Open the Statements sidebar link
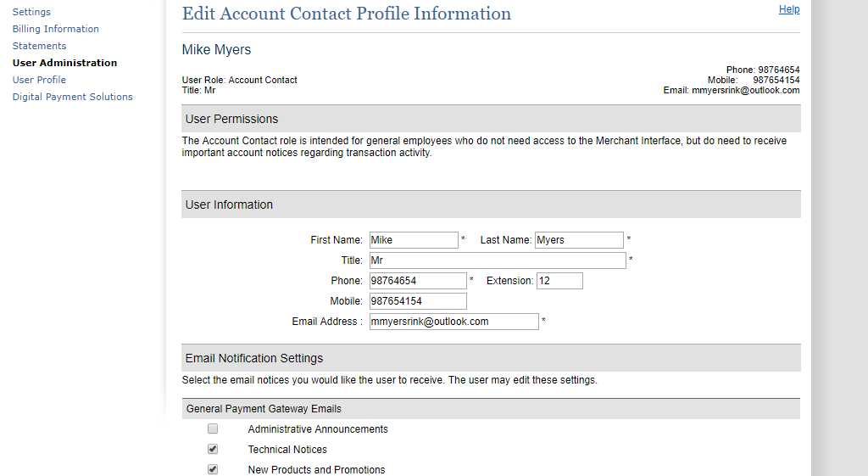The image size is (868, 476). coord(39,46)
